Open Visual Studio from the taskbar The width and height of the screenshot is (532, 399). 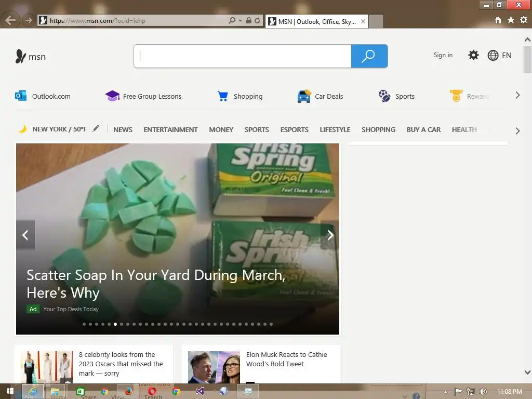click(200, 392)
